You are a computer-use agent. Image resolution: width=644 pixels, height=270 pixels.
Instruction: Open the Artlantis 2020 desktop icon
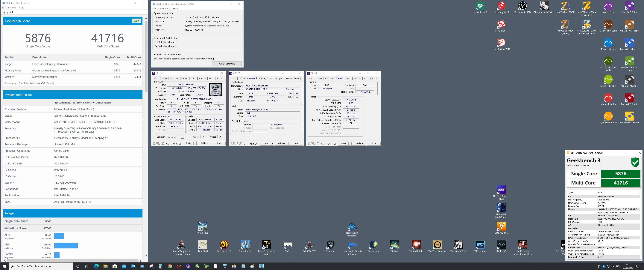pos(480,8)
